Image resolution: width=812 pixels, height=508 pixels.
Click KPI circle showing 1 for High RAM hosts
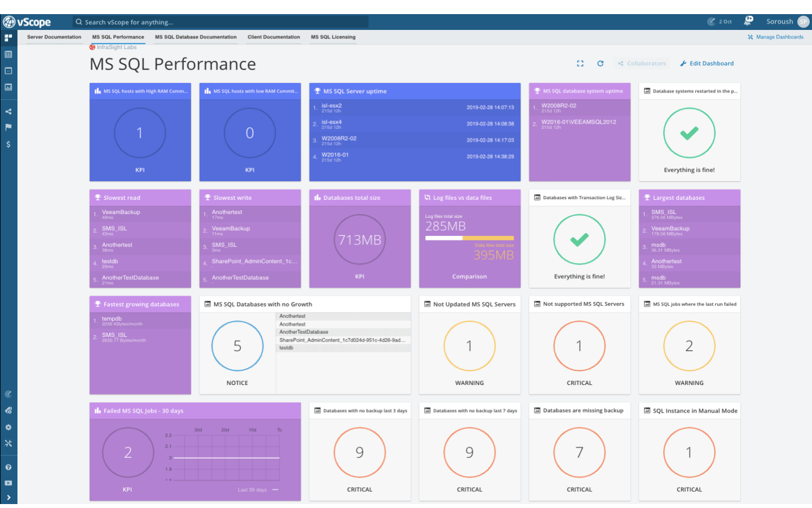click(x=140, y=133)
